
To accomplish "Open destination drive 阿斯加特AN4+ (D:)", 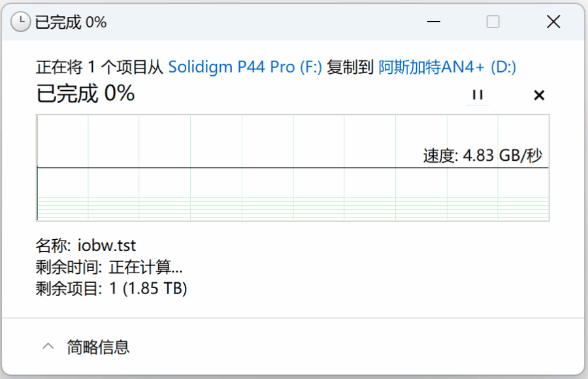I will pos(448,67).
